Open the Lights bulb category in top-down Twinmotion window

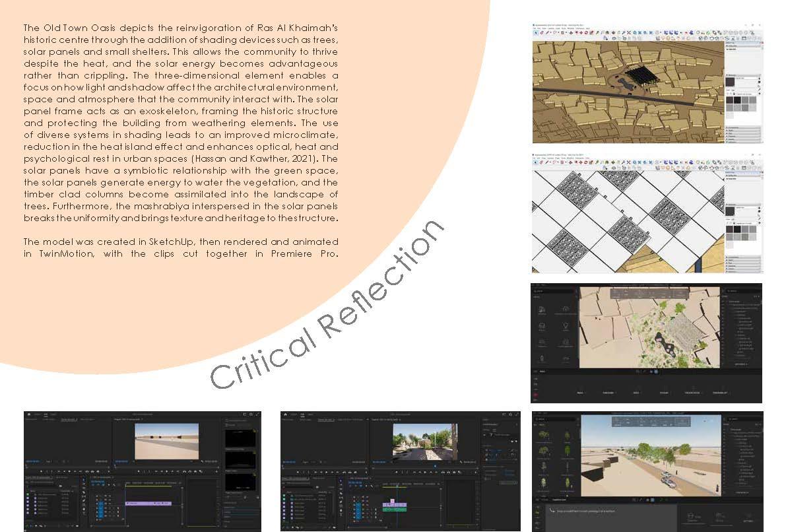click(566, 327)
